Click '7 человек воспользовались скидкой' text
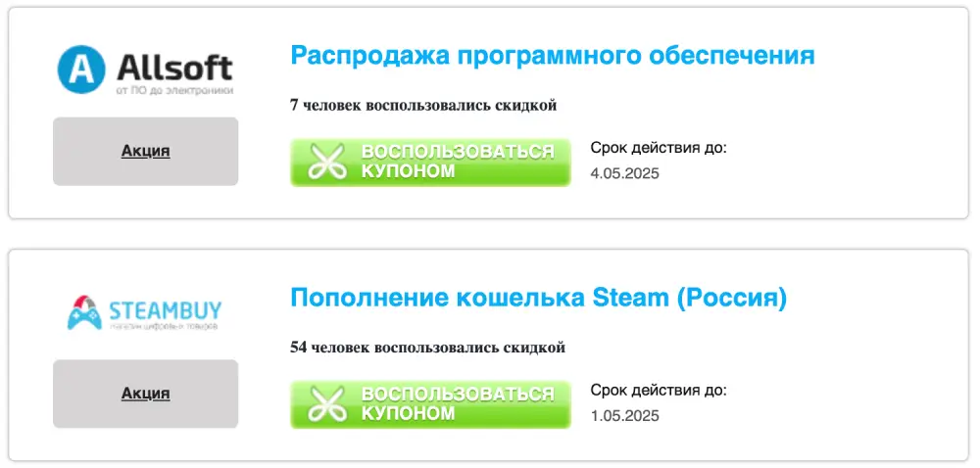Viewport: 980px width, 468px height. click(423, 106)
